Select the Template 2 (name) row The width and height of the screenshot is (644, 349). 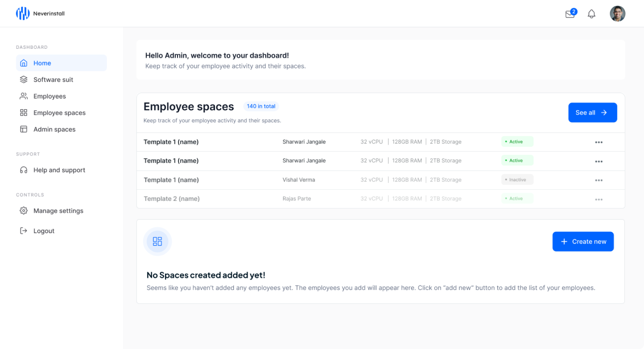pos(381,199)
